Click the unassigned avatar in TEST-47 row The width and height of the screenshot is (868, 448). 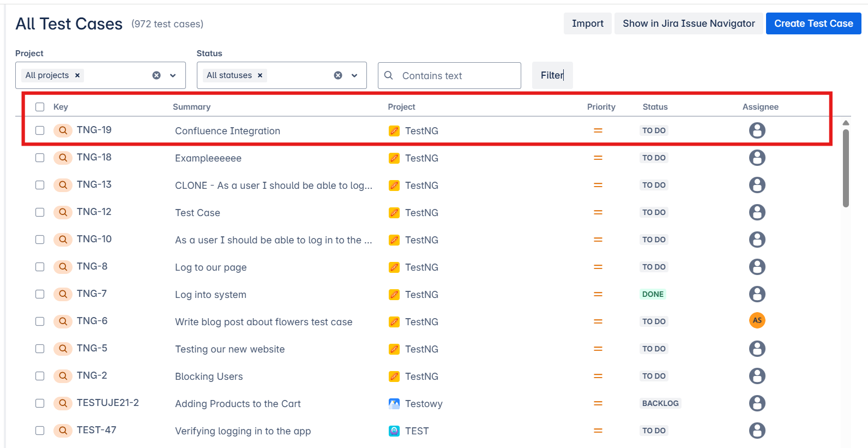pyautogui.click(x=757, y=431)
